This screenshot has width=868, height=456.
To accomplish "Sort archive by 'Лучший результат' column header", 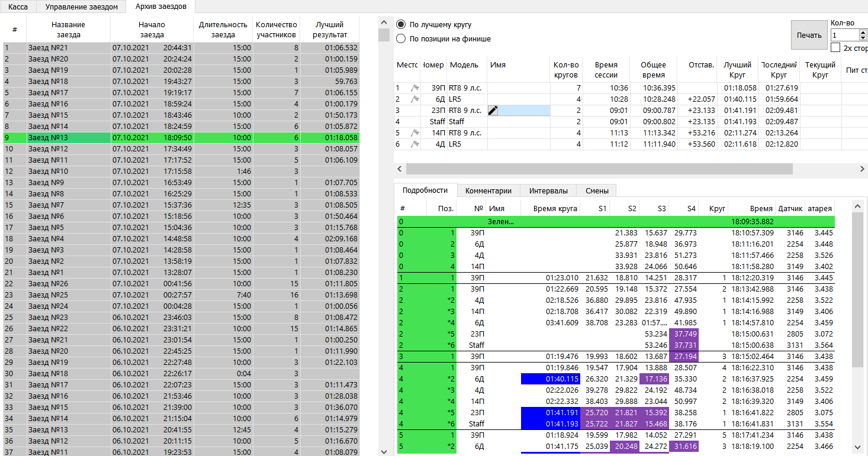I will coord(329,30).
